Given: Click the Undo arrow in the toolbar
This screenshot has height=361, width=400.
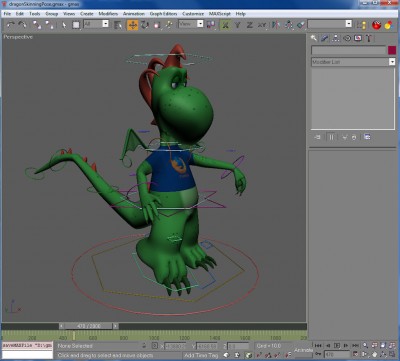Looking at the screenshot, I should [11, 25].
